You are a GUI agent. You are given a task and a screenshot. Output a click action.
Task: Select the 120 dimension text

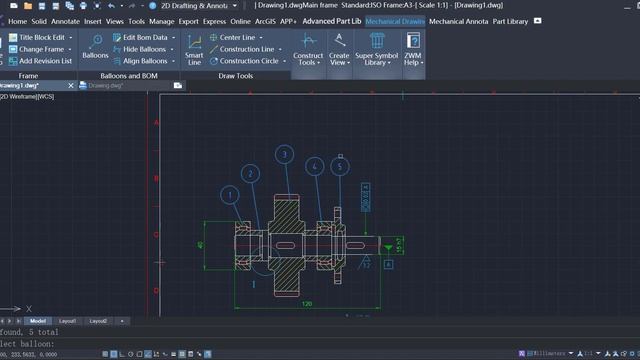coord(307,304)
